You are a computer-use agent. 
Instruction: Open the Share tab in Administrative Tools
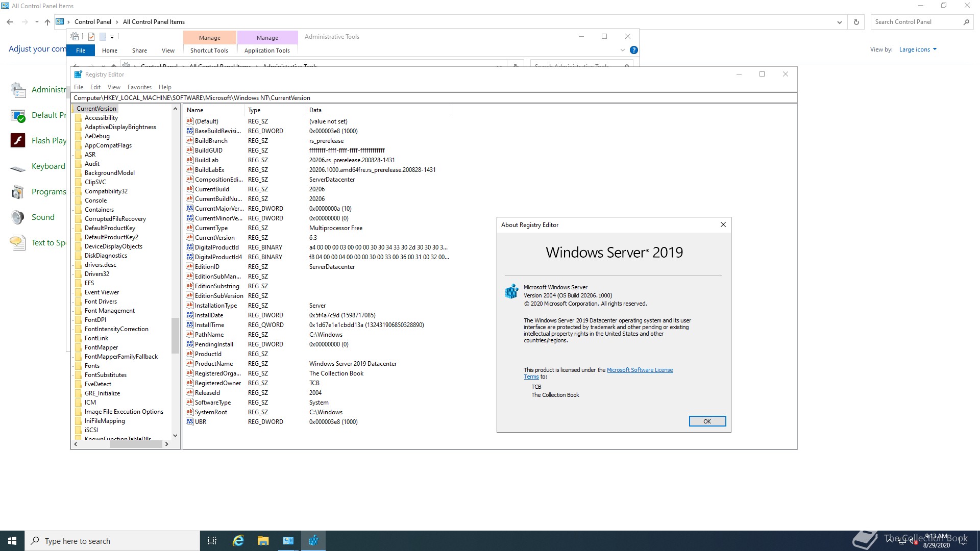[x=139, y=51]
